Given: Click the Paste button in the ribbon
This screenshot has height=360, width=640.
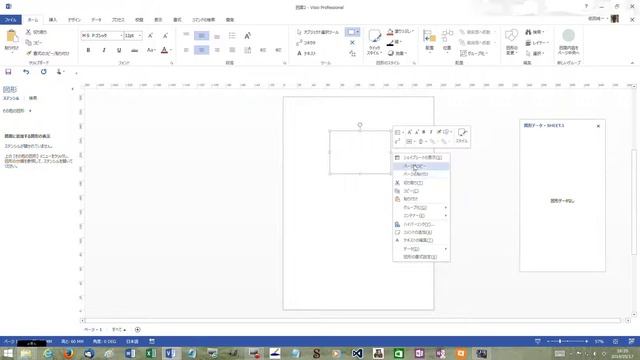Looking at the screenshot, I should 11,41.
